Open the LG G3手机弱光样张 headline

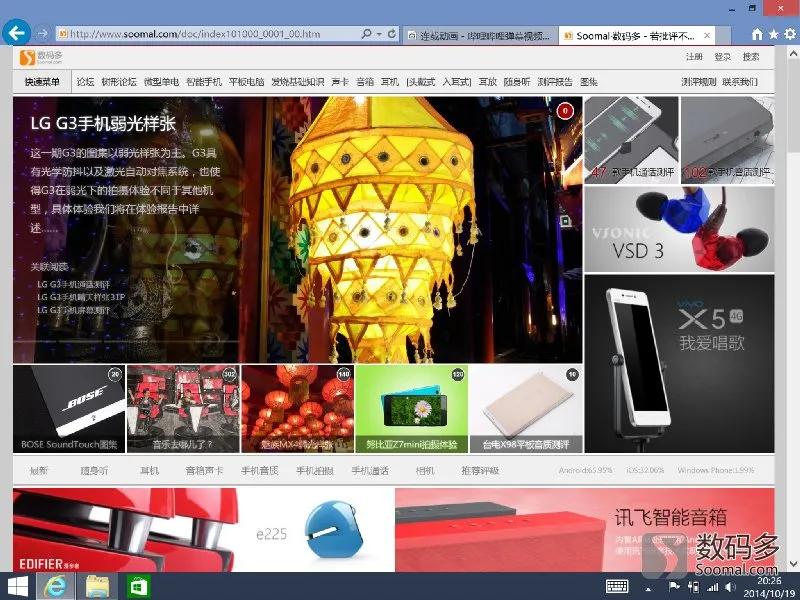coord(103,123)
